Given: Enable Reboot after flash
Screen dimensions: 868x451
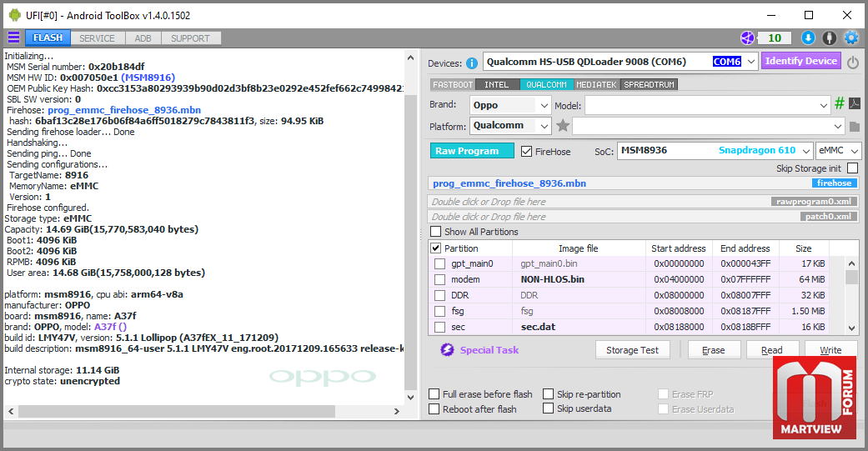Looking at the screenshot, I should (x=434, y=409).
